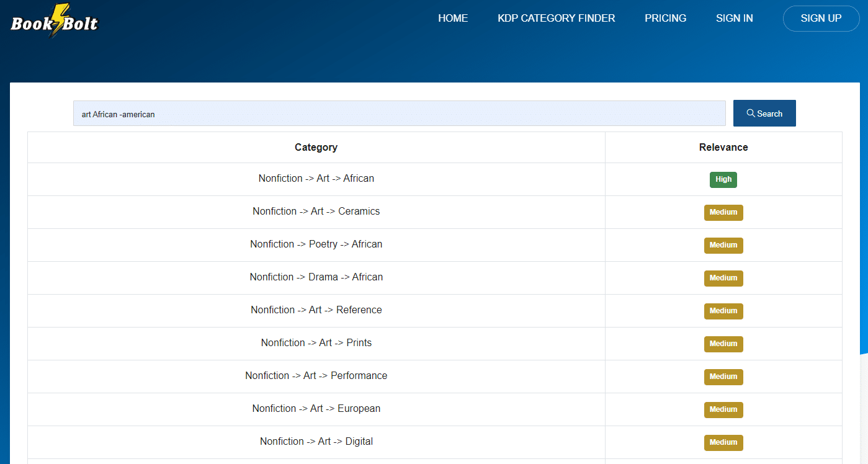Click Medium badge in Poetry African row
The width and height of the screenshot is (868, 464).
coord(723,245)
